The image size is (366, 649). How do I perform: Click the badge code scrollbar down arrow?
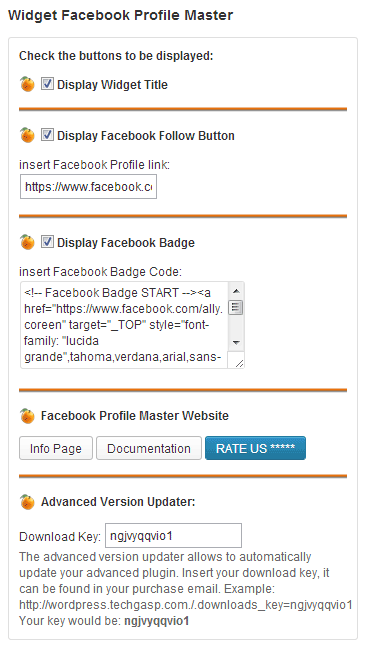click(236, 342)
